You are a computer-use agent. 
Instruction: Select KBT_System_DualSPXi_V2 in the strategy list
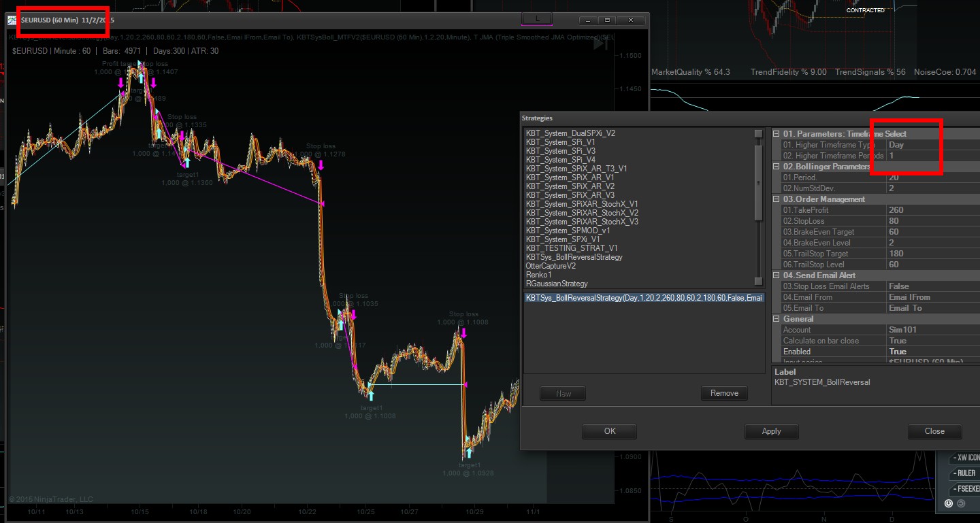click(x=570, y=133)
